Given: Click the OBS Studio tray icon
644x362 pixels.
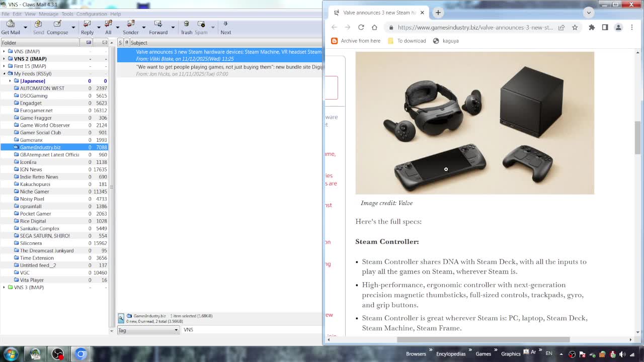Looking at the screenshot, I should click(x=572, y=354).
